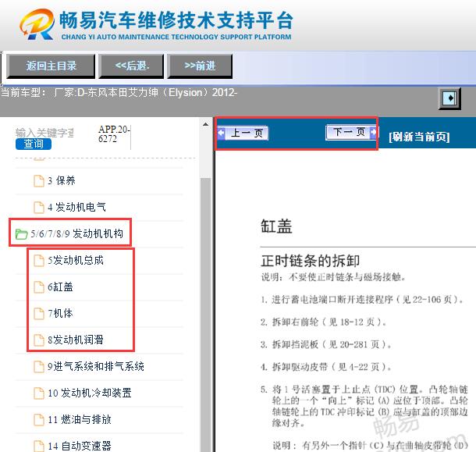Screen dimensions: 476x452
Task: Click the 查询 search button
Action: click(x=34, y=144)
